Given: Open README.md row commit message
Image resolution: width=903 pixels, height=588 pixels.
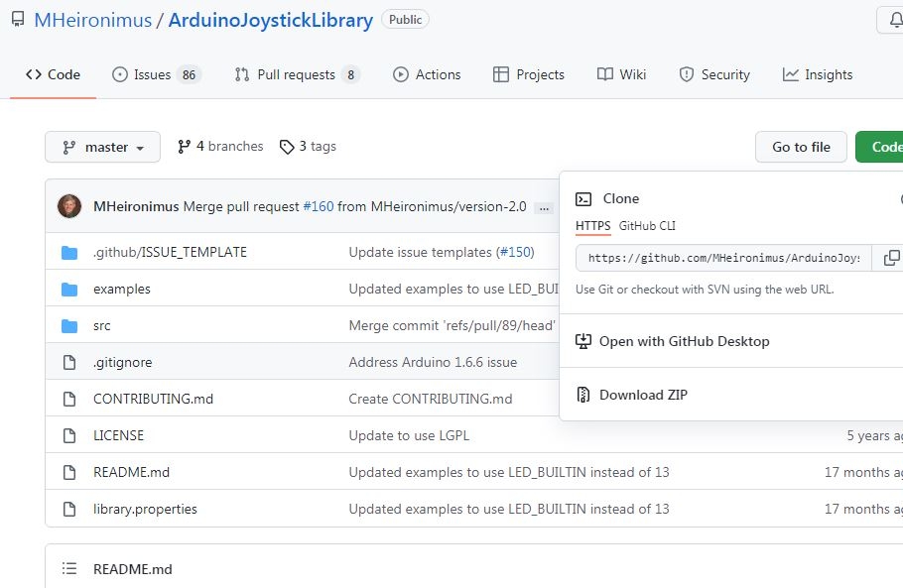Looking at the screenshot, I should pyautogui.click(x=509, y=472).
